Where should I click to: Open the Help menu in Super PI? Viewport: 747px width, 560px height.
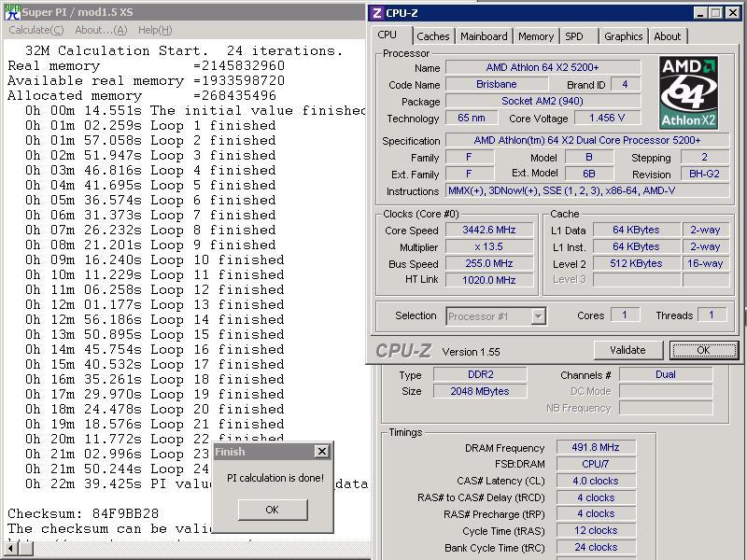pyautogui.click(x=155, y=30)
